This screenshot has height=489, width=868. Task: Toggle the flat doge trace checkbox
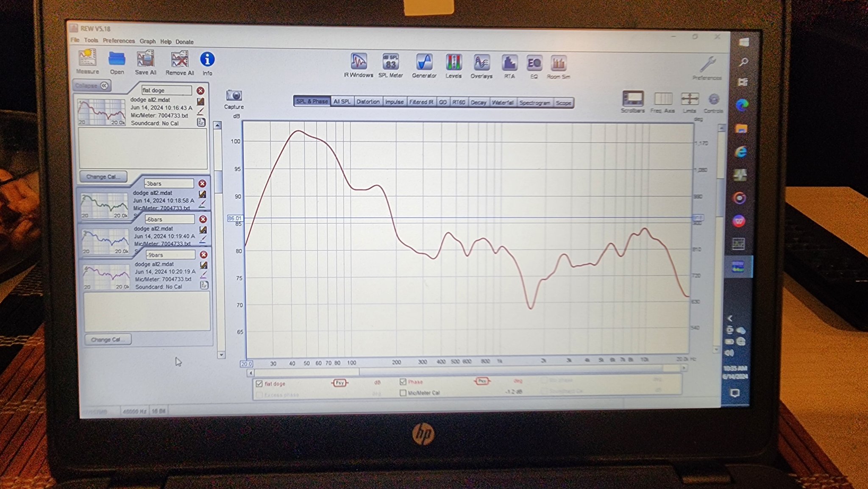(x=259, y=383)
